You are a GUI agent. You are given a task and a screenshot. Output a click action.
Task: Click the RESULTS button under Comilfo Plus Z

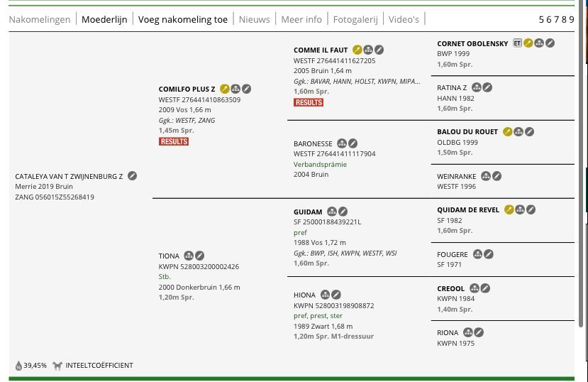pyautogui.click(x=174, y=141)
